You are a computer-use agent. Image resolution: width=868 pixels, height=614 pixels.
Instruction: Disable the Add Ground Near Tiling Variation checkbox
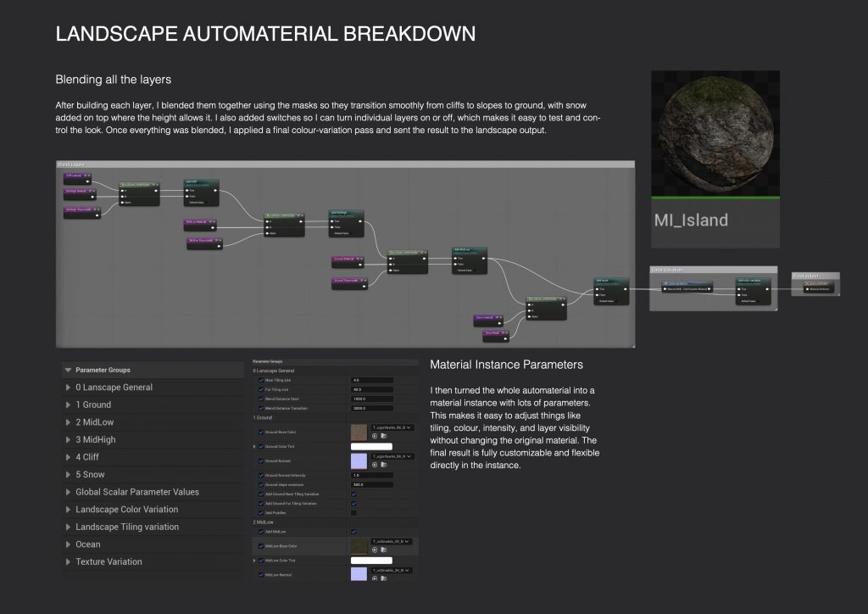pos(354,494)
